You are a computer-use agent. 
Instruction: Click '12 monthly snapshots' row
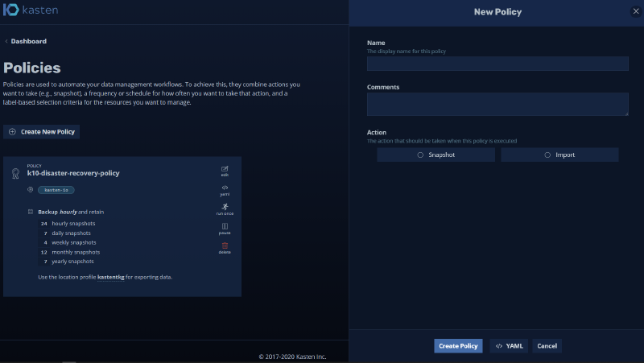coord(69,252)
